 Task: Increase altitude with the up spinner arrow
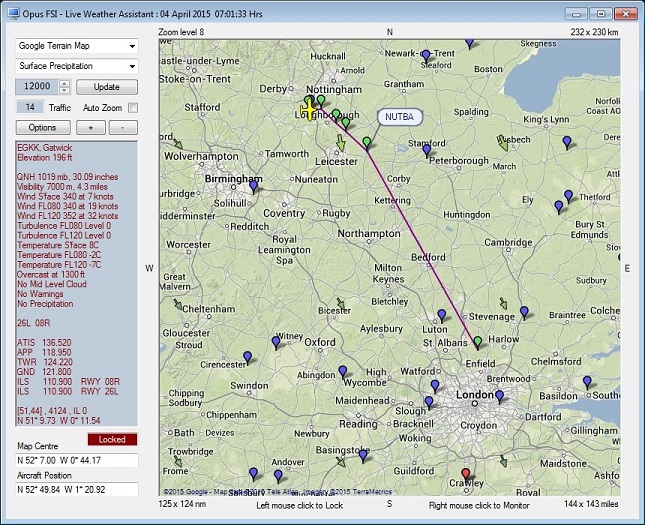tap(65, 83)
